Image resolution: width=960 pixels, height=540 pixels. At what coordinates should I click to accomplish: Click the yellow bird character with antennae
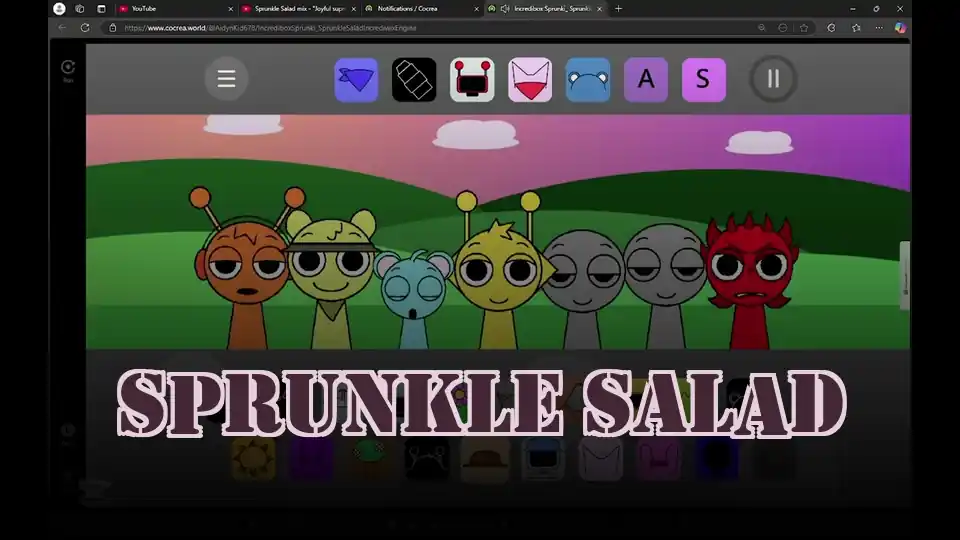click(499, 272)
